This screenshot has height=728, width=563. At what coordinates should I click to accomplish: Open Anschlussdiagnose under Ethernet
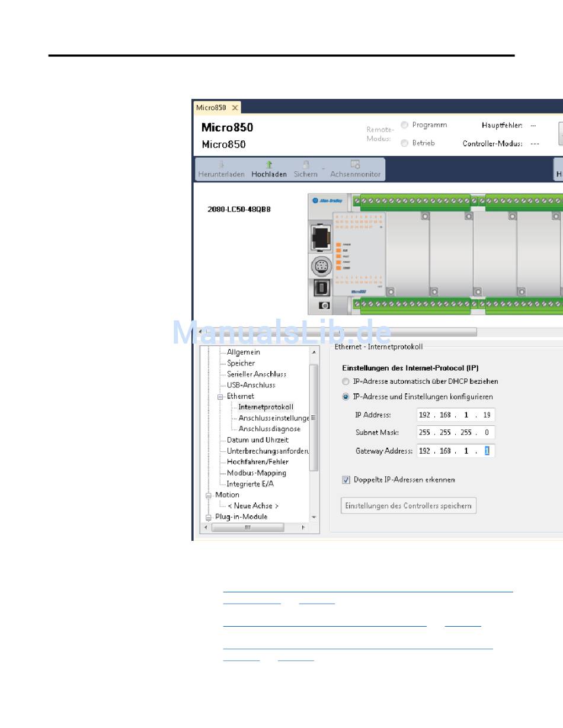click(x=270, y=429)
